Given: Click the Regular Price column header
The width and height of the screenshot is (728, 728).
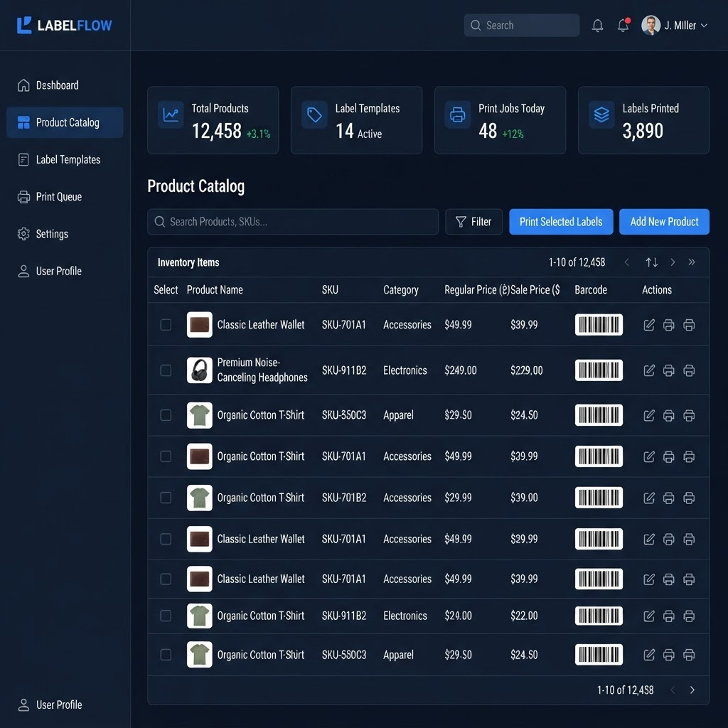Looking at the screenshot, I should pos(476,290).
